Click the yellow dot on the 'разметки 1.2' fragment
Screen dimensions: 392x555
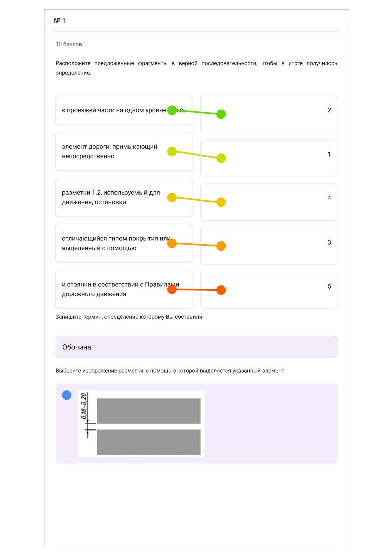[x=172, y=197]
